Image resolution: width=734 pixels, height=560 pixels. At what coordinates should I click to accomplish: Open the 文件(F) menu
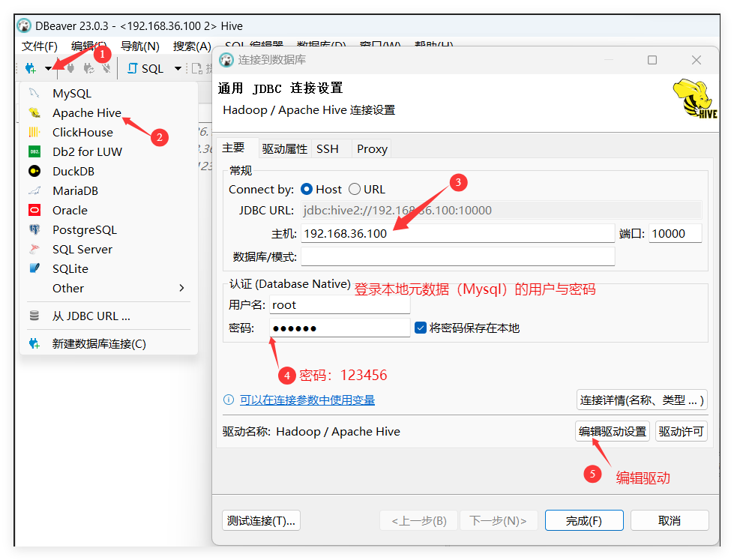pyautogui.click(x=39, y=46)
